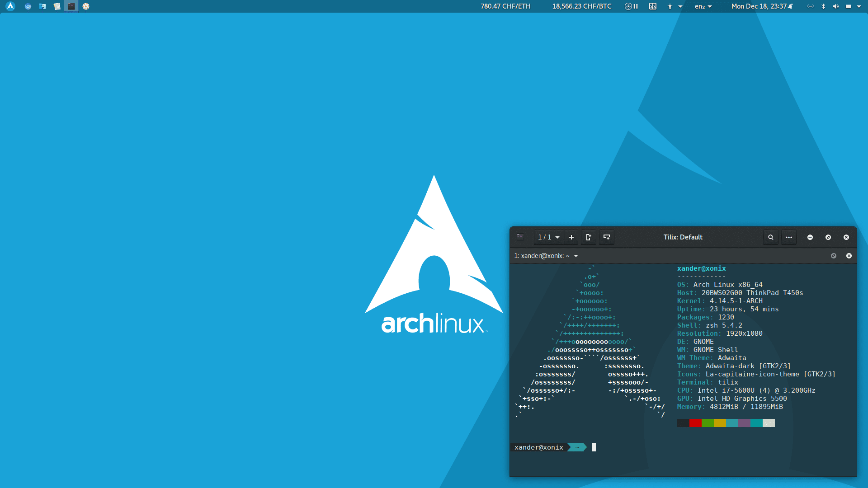Click the 'Resolution: 1920x1080' line
This screenshot has height=488, width=868.
click(720, 333)
